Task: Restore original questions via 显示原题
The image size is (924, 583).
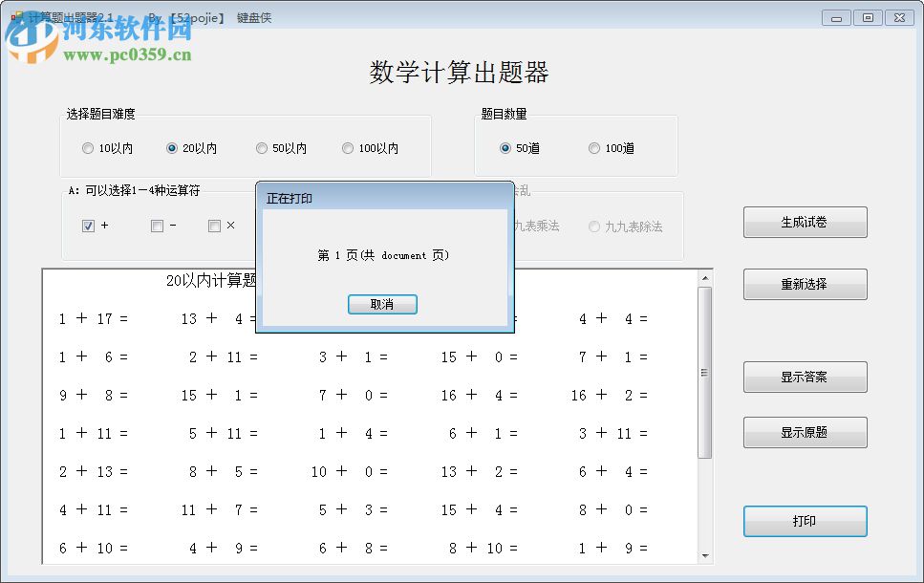Action: point(805,432)
